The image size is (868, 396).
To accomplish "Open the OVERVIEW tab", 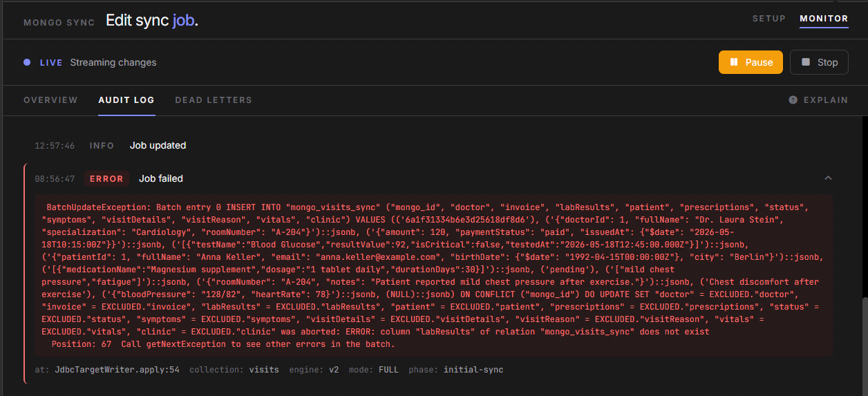I will (x=50, y=100).
